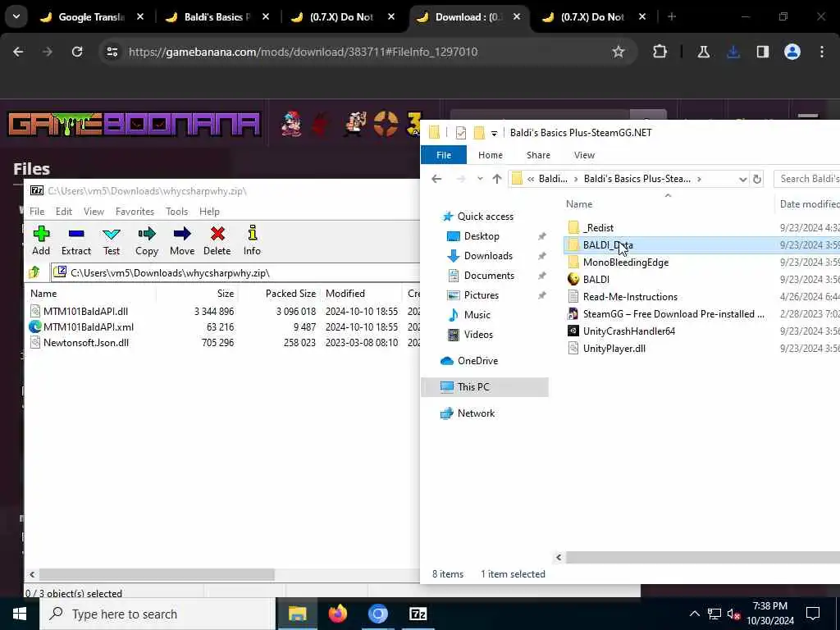Open Music in the navigation pane
This screenshot has width=840, height=630.
click(477, 315)
